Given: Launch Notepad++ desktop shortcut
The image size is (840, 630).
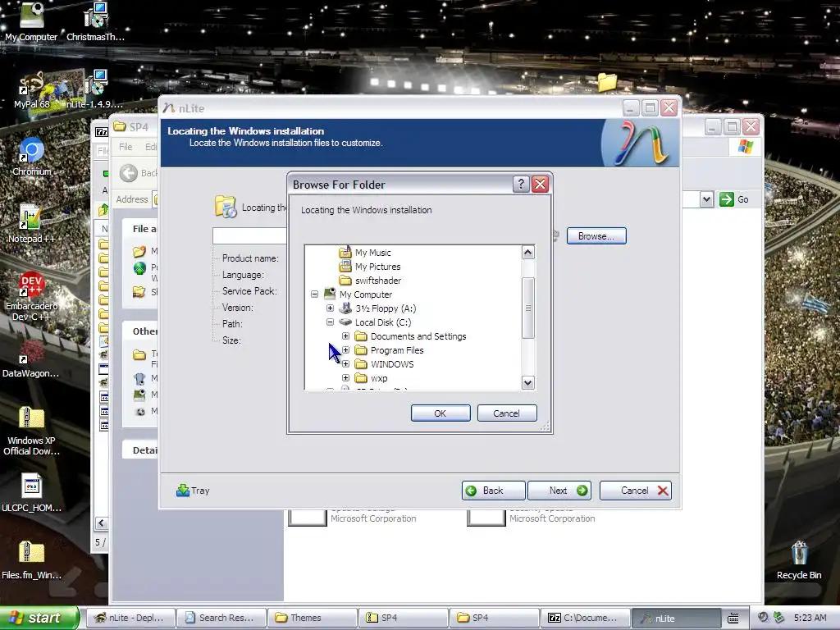Looking at the screenshot, I should (x=31, y=224).
